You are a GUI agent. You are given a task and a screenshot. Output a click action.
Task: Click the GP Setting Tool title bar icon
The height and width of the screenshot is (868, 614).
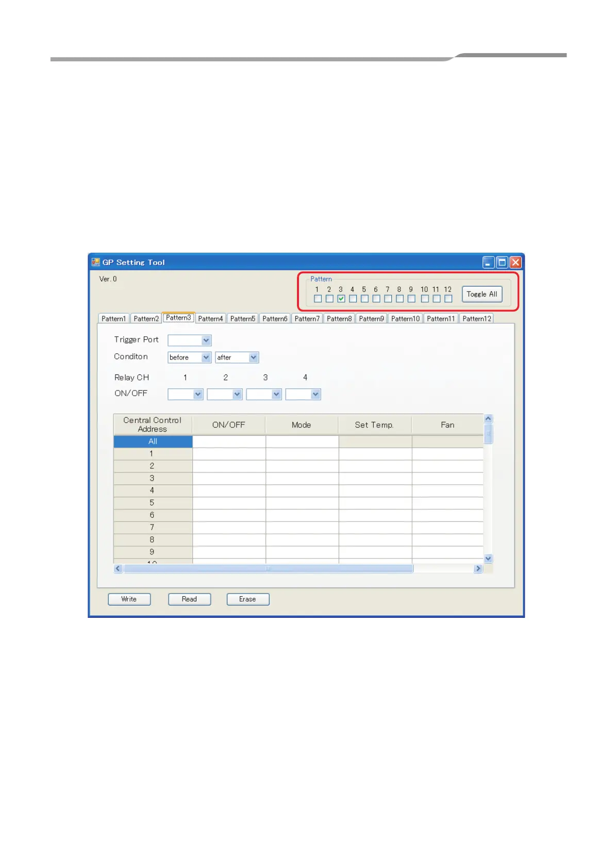[x=95, y=262]
